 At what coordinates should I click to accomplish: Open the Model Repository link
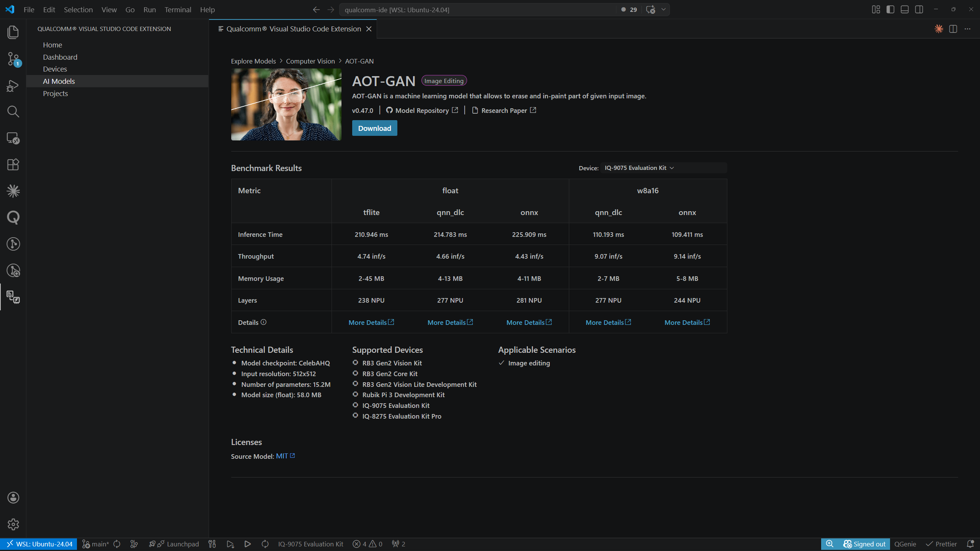click(422, 110)
